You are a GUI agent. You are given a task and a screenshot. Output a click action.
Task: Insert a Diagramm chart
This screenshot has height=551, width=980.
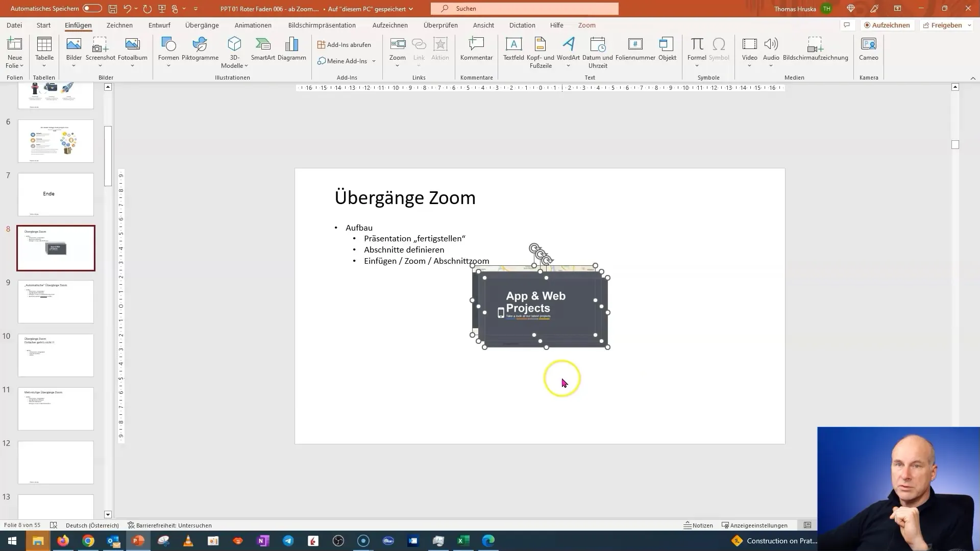point(292,49)
